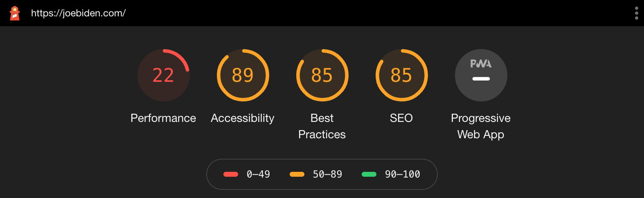Click the green 90–100 legend swatch
The width and height of the screenshot is (644, 198).
click(369, 174)
